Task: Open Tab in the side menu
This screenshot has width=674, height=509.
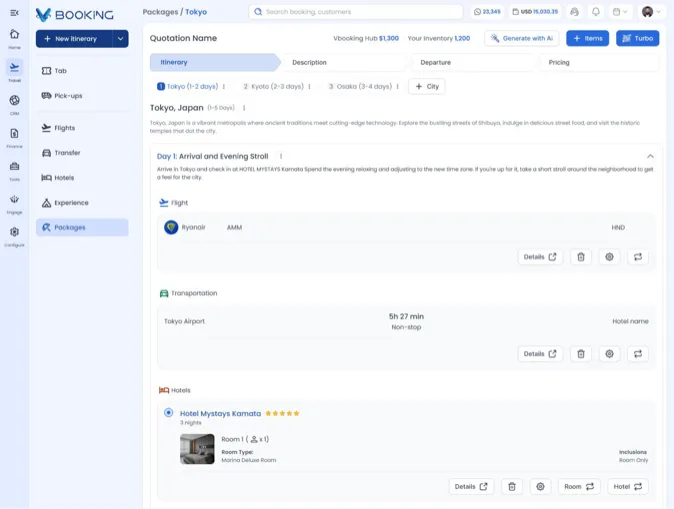Action: 82,71
